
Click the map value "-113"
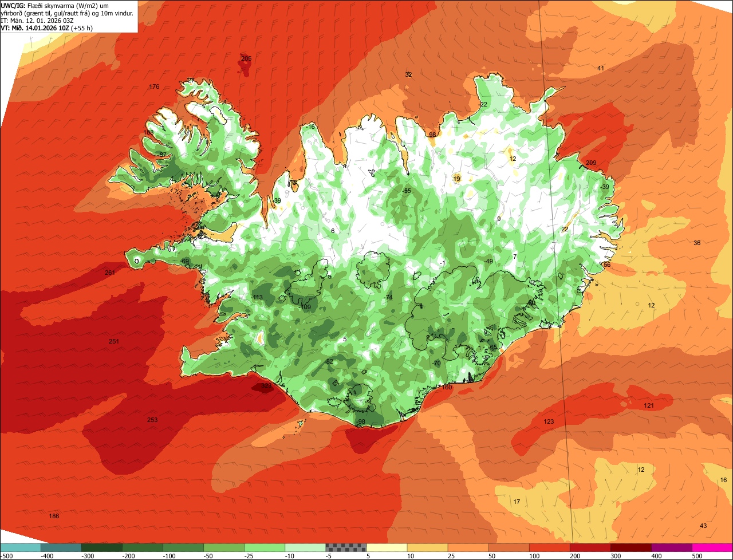pyautogui.click(x=257, y=297)
